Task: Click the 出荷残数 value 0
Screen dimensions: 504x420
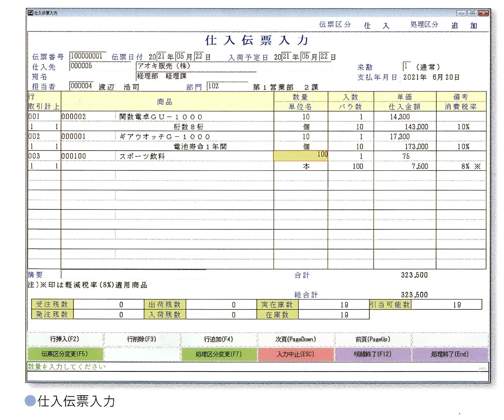Action: pos(221,305)
